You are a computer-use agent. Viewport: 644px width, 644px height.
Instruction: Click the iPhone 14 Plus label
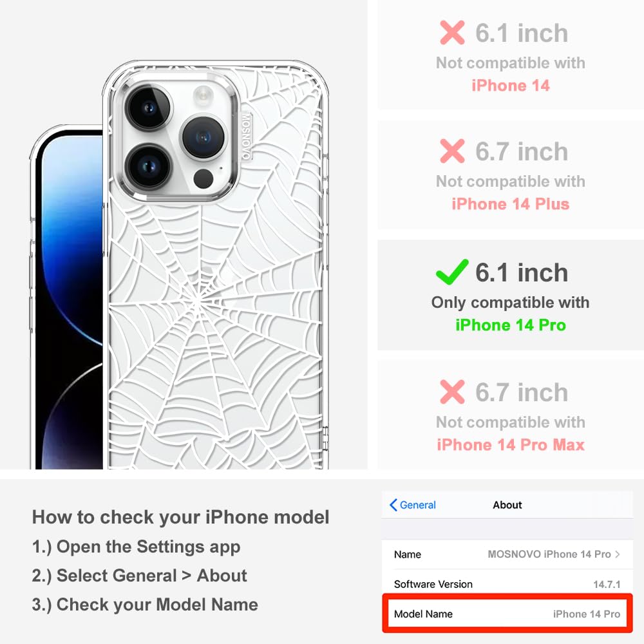(x=511, y=204)
